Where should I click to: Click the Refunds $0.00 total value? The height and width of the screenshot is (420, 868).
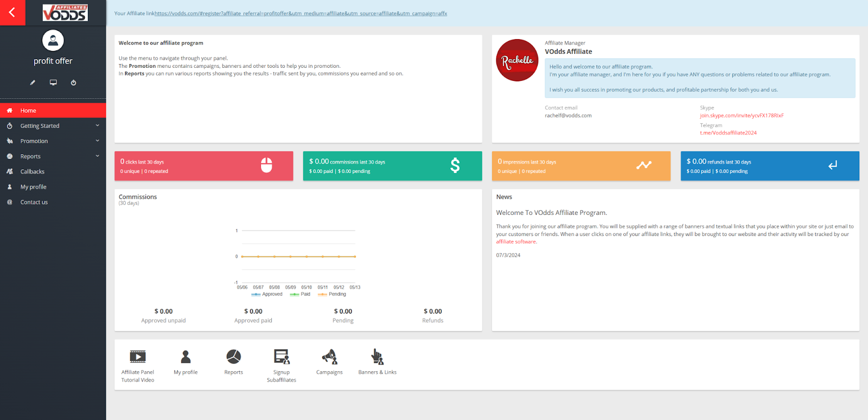tap(433, 311)
